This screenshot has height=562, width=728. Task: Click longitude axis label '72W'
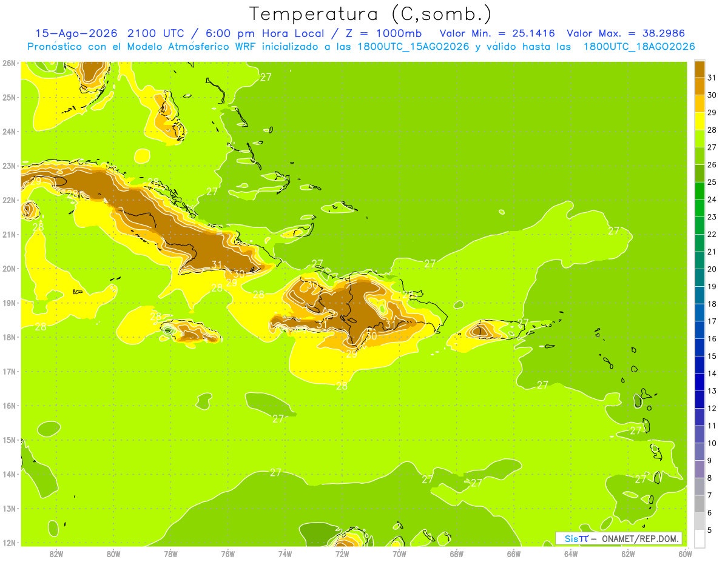tap(342, 554)
